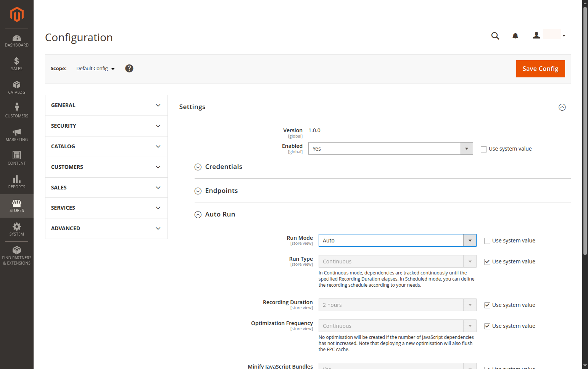This screenshot has height=369, width=588.
Task: Expand the ADVANCED configuration tab
Action: (x=106, y=229)
